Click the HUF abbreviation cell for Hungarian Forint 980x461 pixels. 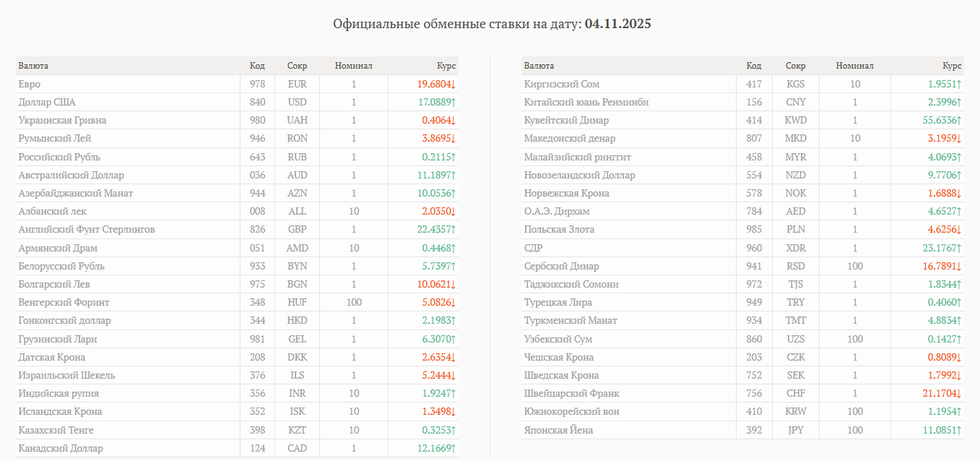pos(297,303)
